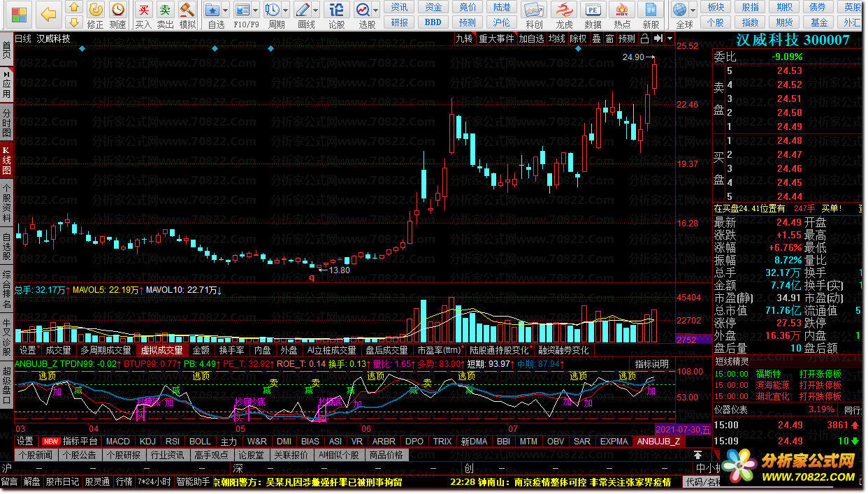Toggle 窗 multi-window option
868x494 pixels.
click(x=610, y=38)
